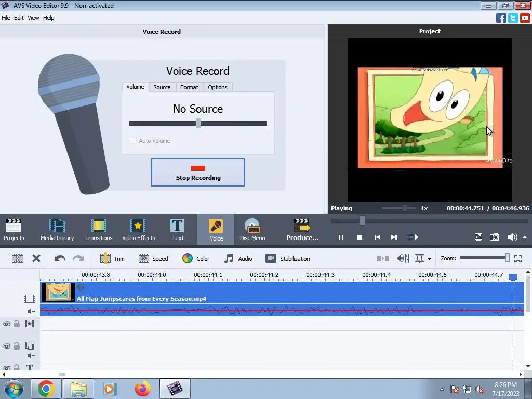Switch to the Options tab
The image size is (532, 399).
[x=218, y=87]
